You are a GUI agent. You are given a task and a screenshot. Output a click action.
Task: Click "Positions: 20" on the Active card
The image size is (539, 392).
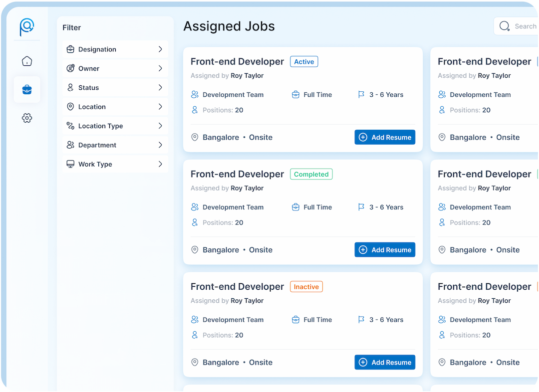[223, 110]
